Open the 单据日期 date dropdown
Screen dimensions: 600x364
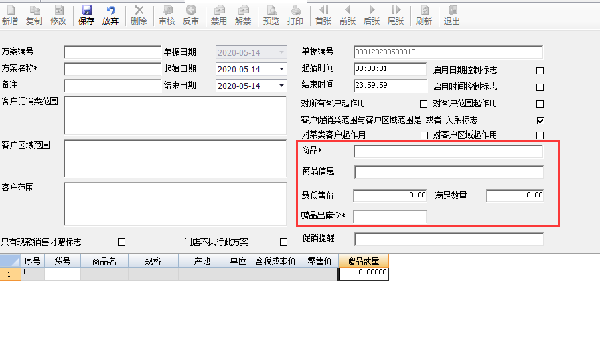click(x=281, y=52)
